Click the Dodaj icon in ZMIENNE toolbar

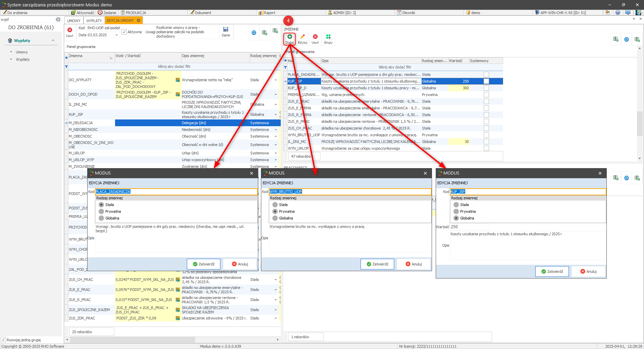point(289,37)
